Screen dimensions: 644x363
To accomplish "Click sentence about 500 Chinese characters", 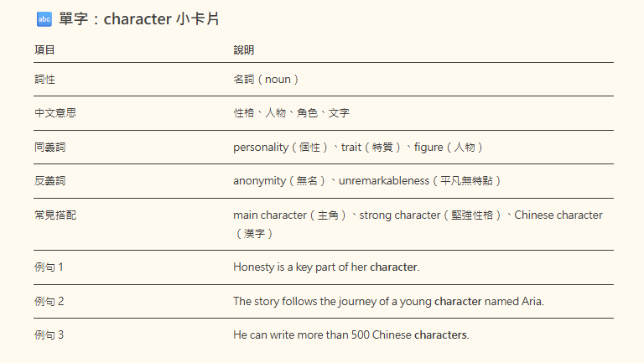I will (x=351, y=335).
